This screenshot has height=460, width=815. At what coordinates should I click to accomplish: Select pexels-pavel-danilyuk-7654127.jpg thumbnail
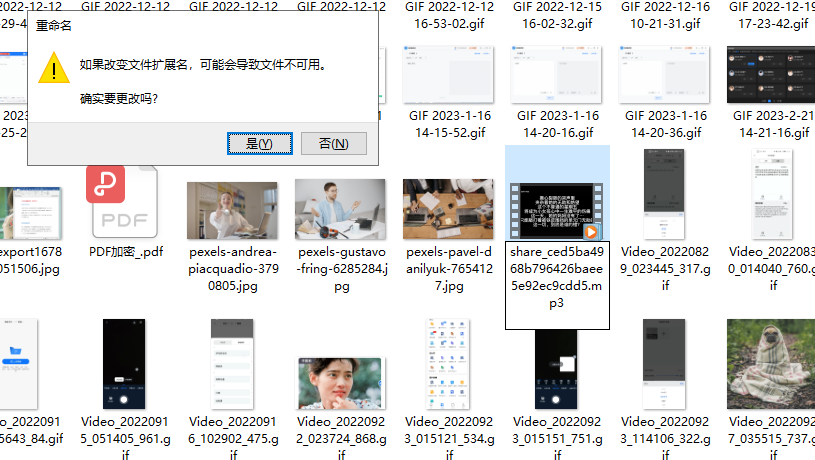click(448, 209)
